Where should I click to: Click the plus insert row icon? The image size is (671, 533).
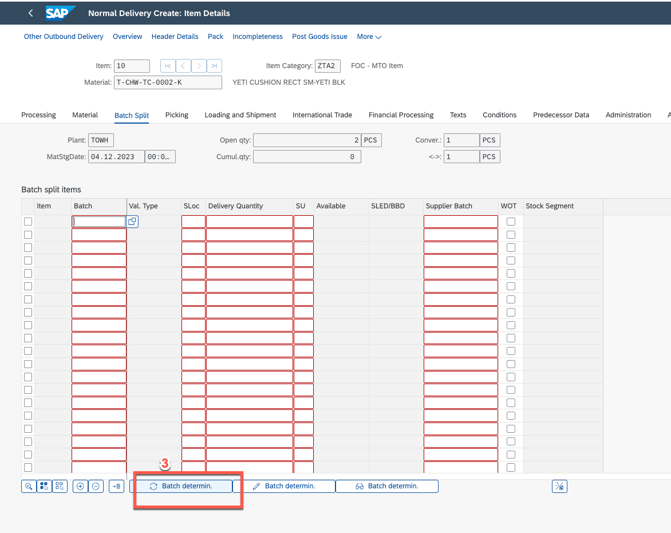[x=80, y=486]
